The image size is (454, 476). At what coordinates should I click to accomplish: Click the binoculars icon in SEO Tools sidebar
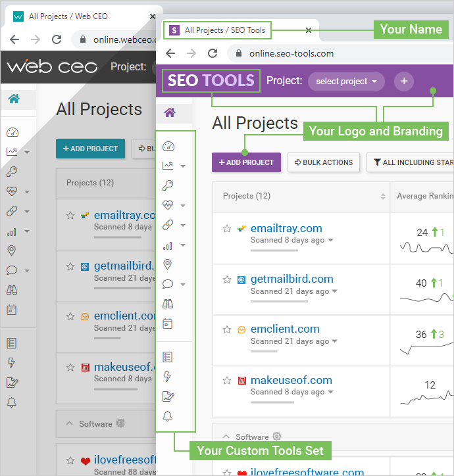click(168, 304)
